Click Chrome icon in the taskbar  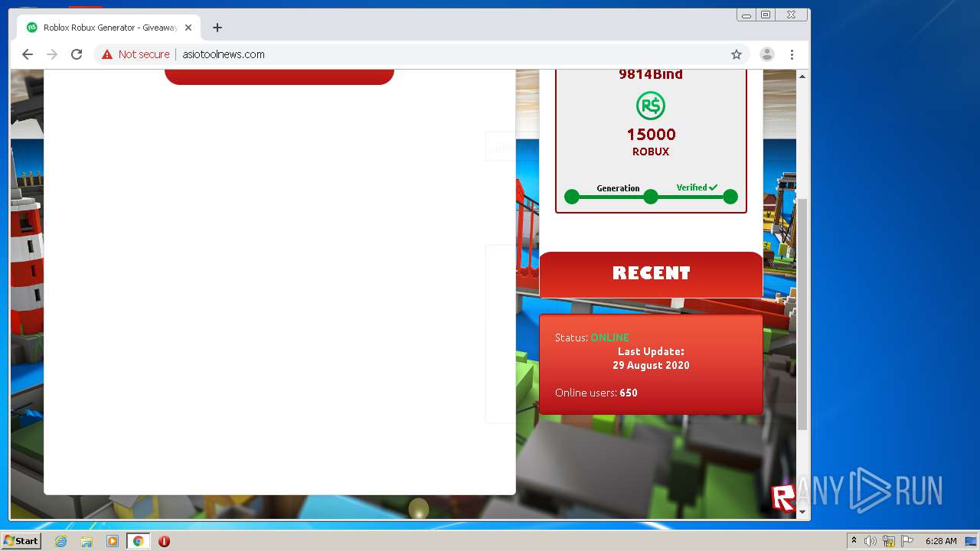pos(139,541)
